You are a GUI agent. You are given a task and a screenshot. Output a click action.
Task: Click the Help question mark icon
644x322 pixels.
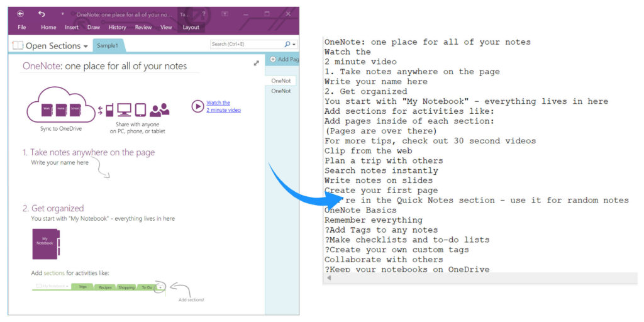pos(204,14)
